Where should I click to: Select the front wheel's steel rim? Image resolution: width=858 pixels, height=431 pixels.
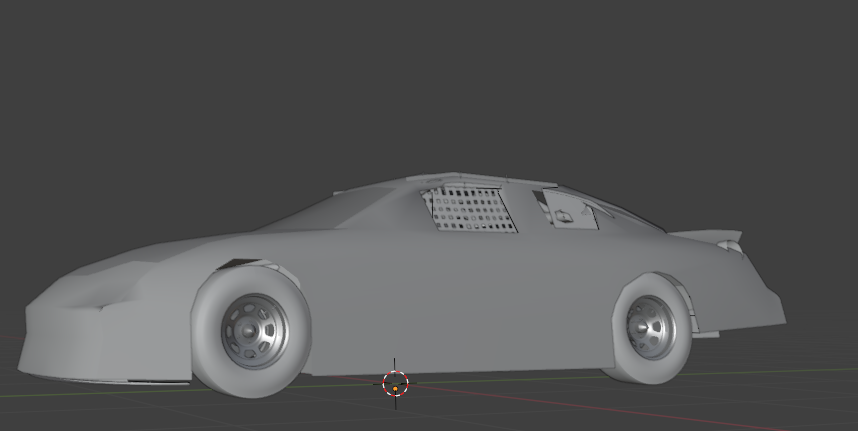(x=255, y=331)
